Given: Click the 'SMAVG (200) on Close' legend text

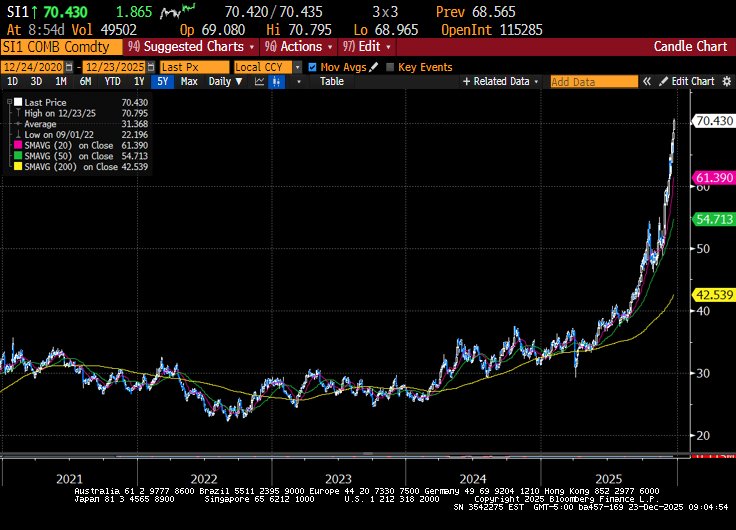Looking at the screenshot, I should (x=71, y=167).
